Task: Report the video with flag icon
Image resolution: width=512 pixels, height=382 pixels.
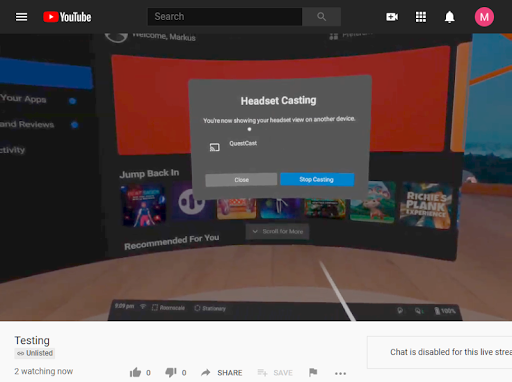Action: [x=313, y=372]
